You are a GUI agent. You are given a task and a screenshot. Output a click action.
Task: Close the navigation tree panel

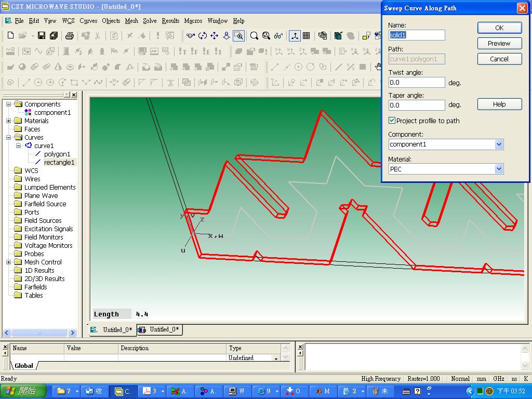point(74,95)
